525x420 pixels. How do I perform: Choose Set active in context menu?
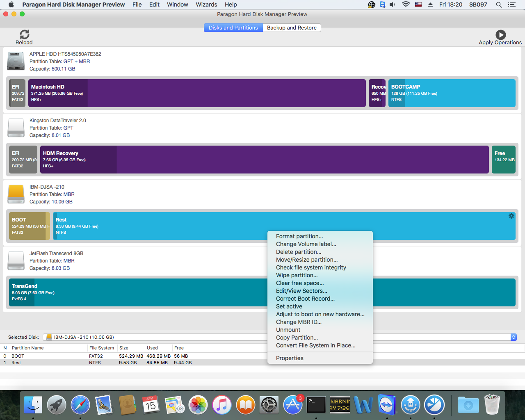click(x=320, y=306)
